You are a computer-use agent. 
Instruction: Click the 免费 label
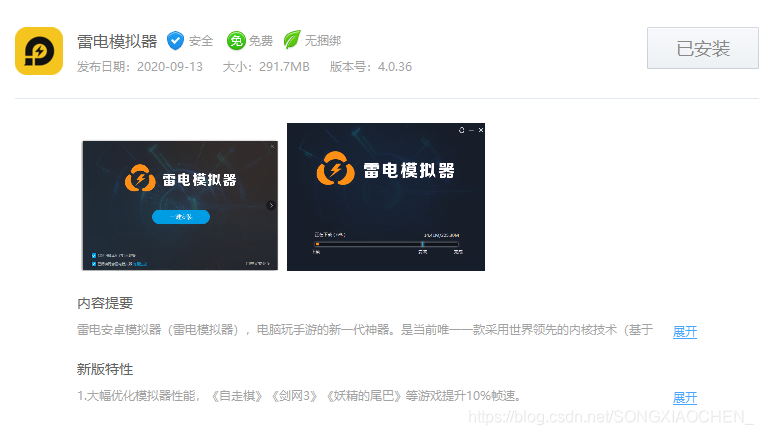261,41
